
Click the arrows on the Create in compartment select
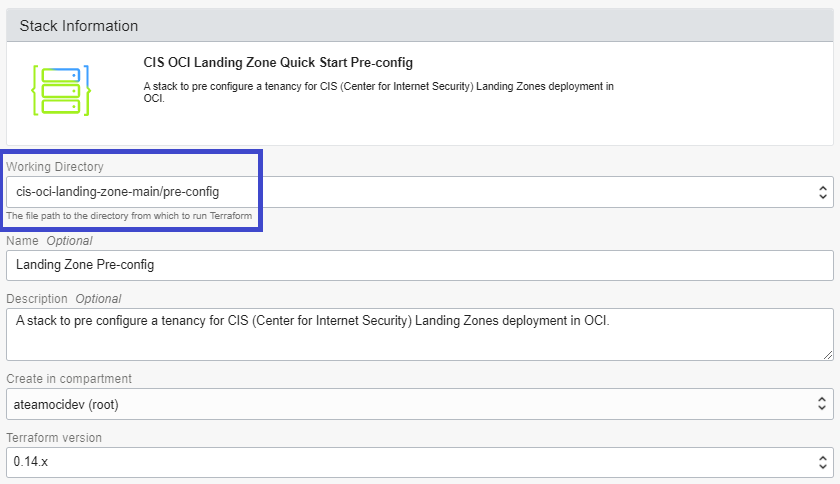tap(823, 404)
